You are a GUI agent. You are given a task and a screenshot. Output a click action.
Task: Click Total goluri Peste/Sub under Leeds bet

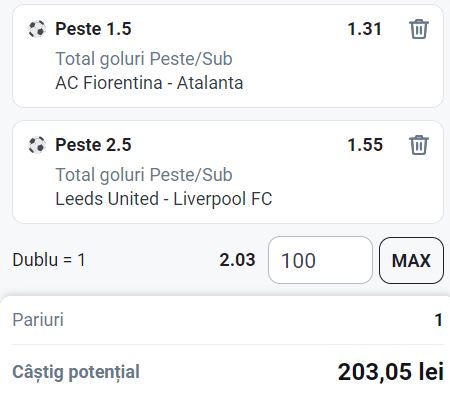pos(144,175)
